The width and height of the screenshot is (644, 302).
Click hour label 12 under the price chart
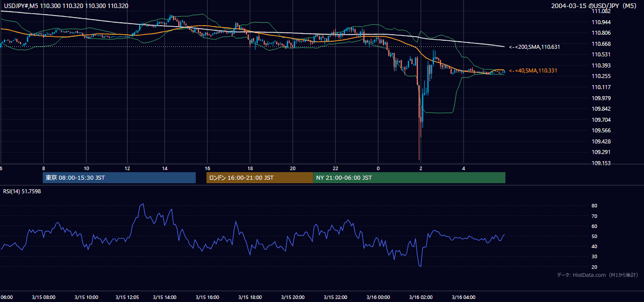coord(127,168)
